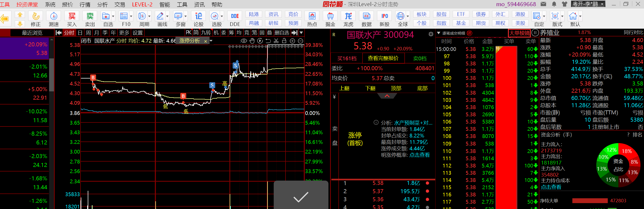Click the large yellow back arrow icon
Viewport: 644px width, 209px height.
pyautogui.click(x=4, y=19)
